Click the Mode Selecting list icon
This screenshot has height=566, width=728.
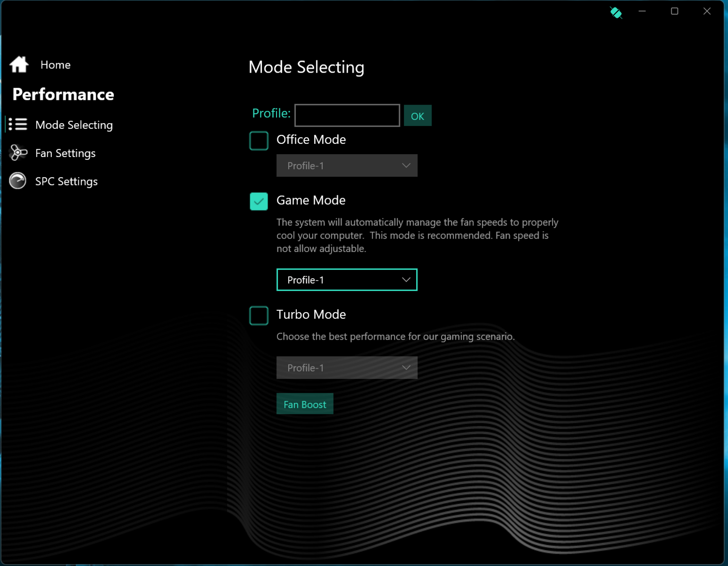pyautogui.click(x=18, y=125)
